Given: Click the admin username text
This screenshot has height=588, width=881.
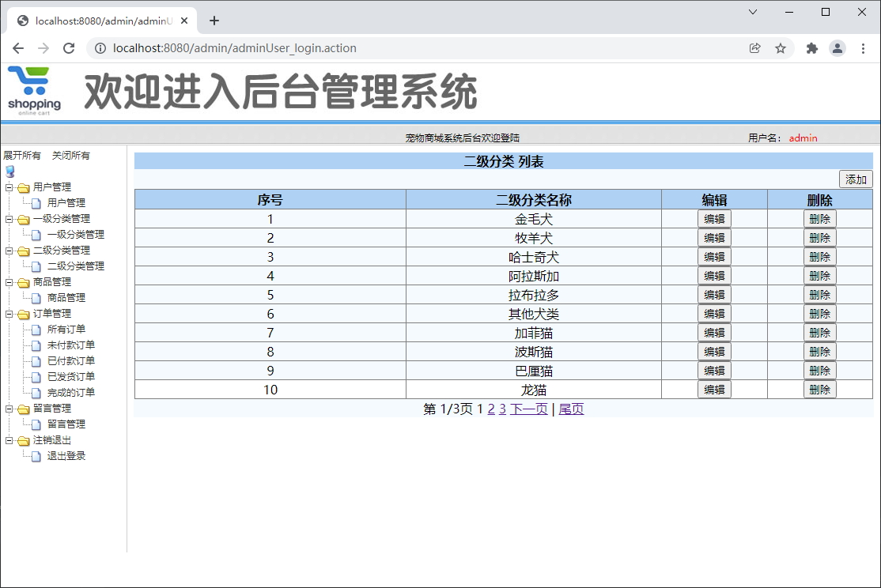Looking at the screenshot, I should (803, 138).
